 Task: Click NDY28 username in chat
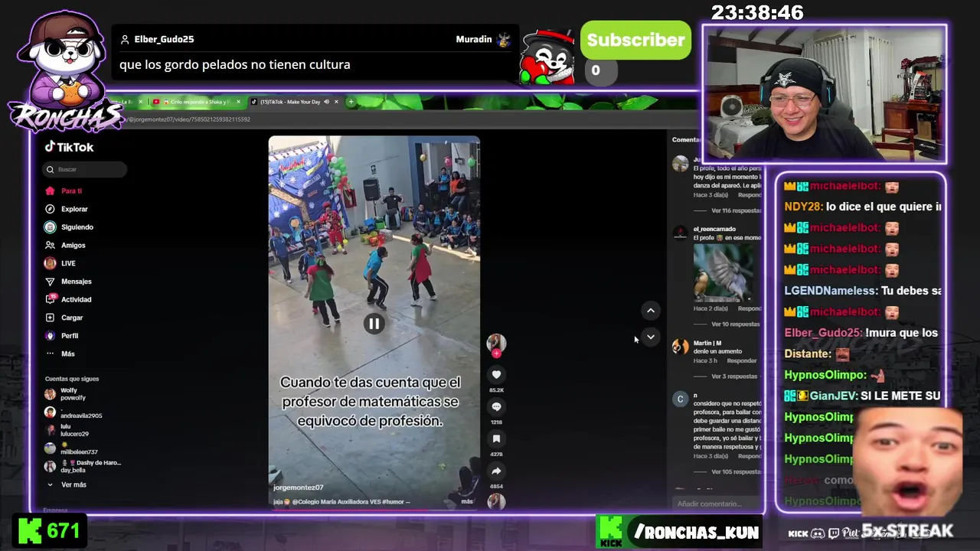(x=803, y=207)
